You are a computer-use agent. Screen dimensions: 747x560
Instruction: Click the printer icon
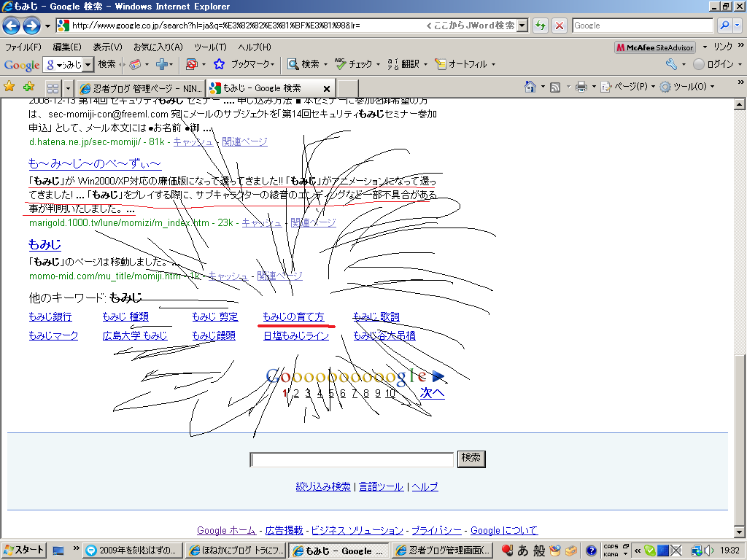581,87
